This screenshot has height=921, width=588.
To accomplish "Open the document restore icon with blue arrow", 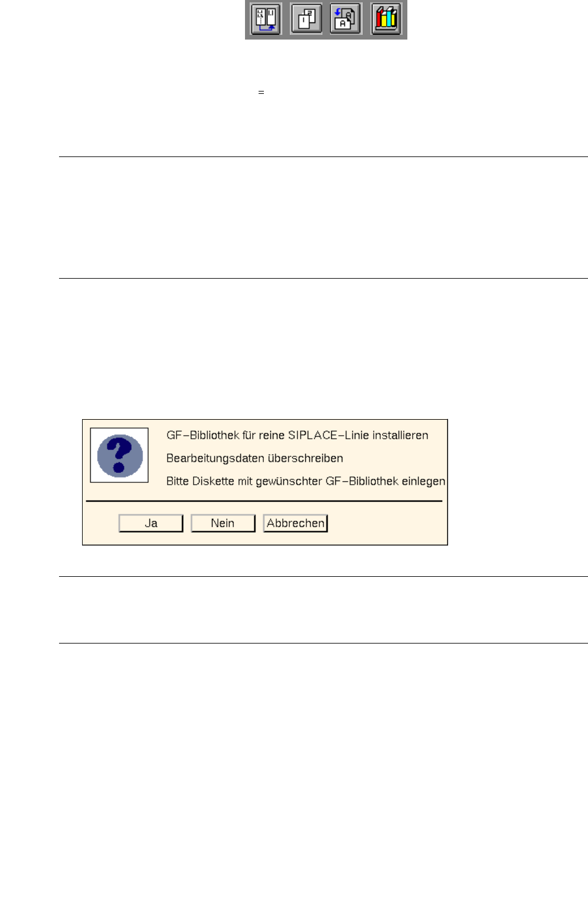I will click(x=345, y=19).
